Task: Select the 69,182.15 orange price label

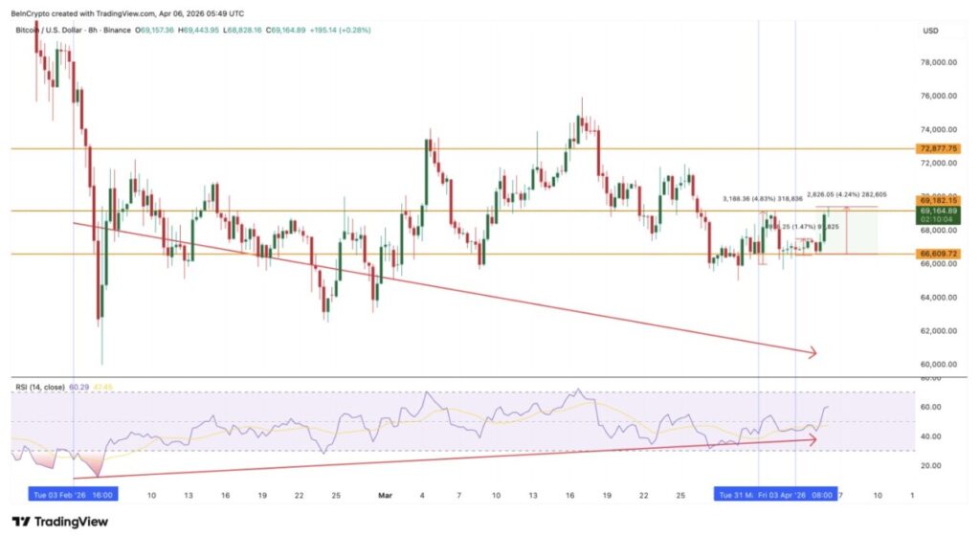Action: click(938, 202)
